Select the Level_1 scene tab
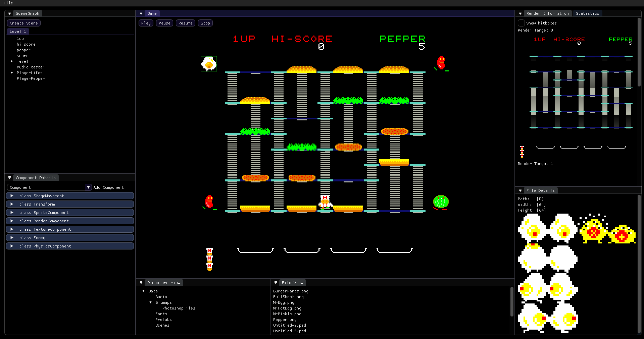 coord(18,31)
